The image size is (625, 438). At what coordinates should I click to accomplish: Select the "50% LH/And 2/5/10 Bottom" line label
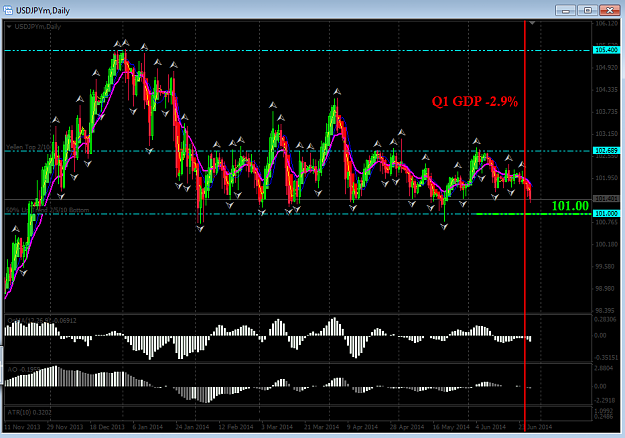tap(47, 210)
